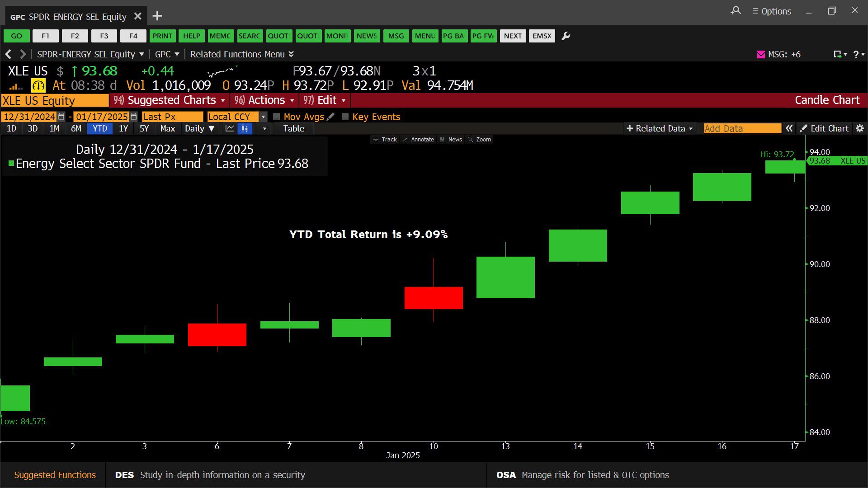Image resolution: width=868 pixels, height=488 pixels.
Task: Open the Suggested Charts menu
Action: tap(170, 100)
